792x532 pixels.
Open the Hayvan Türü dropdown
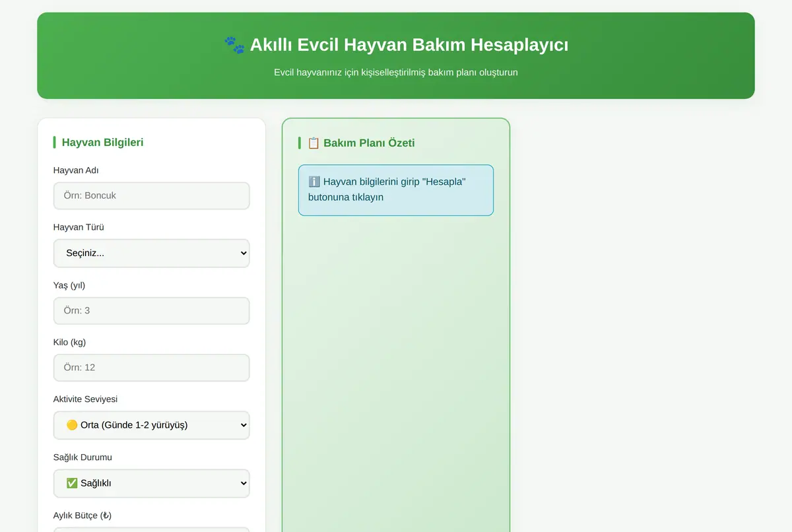(x=151, y=253)
